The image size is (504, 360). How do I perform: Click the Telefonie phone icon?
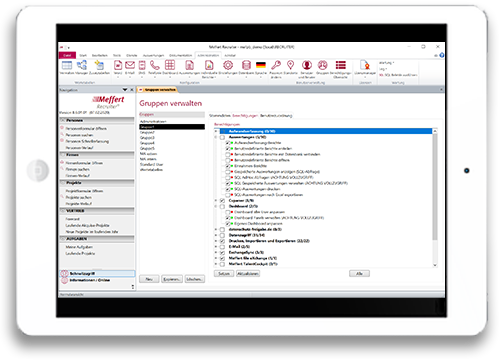coord(154,65)
